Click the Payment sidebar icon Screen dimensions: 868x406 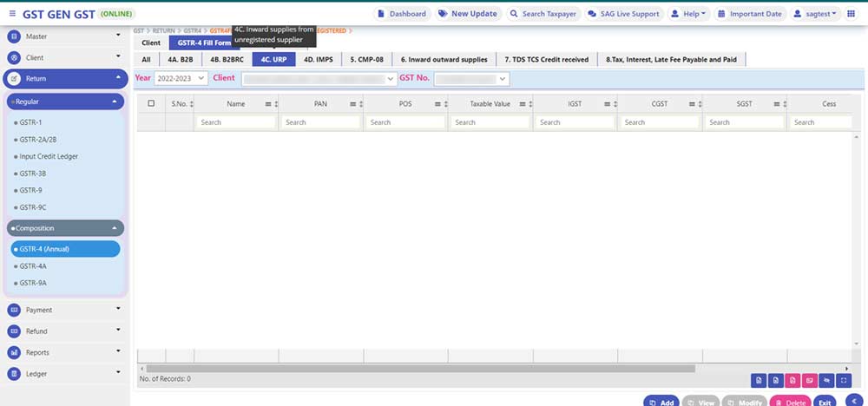(15, 310)
